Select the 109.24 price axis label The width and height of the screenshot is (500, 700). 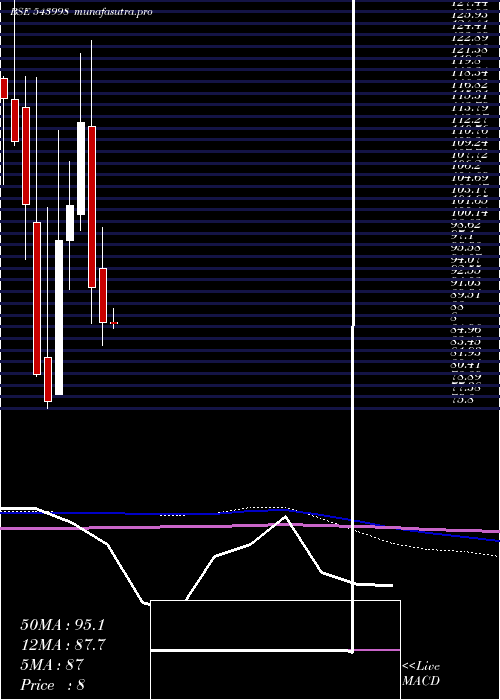pos(470,143)
